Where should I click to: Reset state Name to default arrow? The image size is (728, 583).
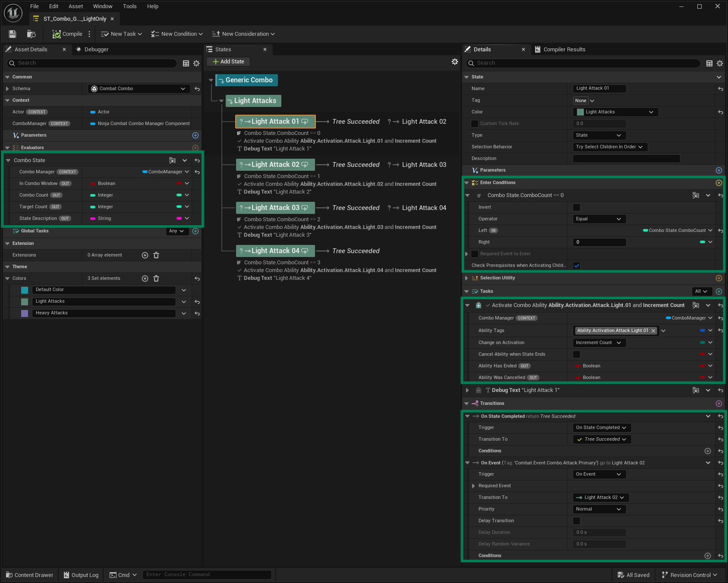pos(721,89)
